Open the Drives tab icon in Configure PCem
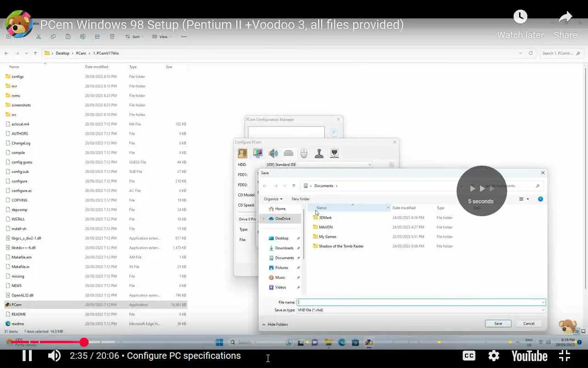Viewport: 588px width, 368px height. tap(288, 153)
